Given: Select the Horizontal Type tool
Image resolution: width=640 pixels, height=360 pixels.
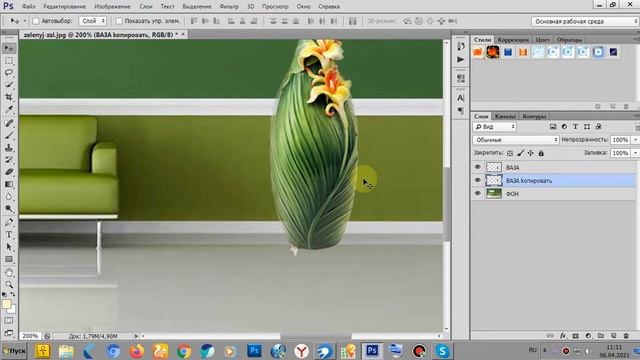Looking at the screenshot, I should (x=9, y=235).
